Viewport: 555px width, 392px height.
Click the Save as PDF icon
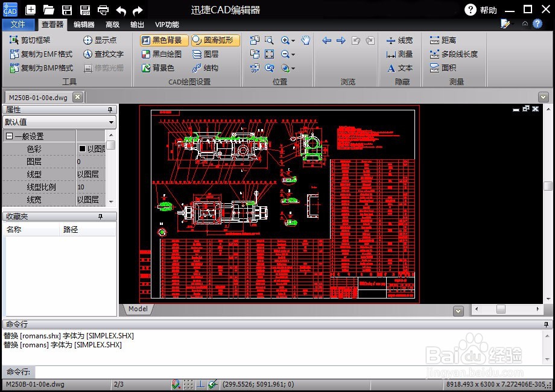(x=85, y=10)
